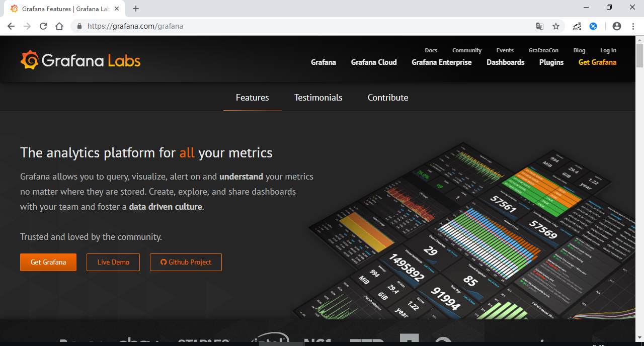Click the translate extension icon with 'en' label

pyautogui.click(x=577, y=26)
